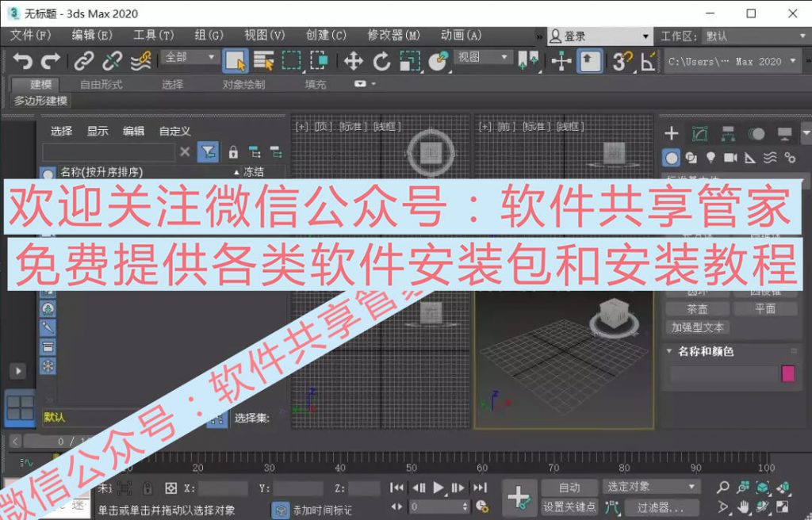Screen dimensions: 812x520
Task: Toggle Maximize Viewport in the navigation controls
Action: 782,507
